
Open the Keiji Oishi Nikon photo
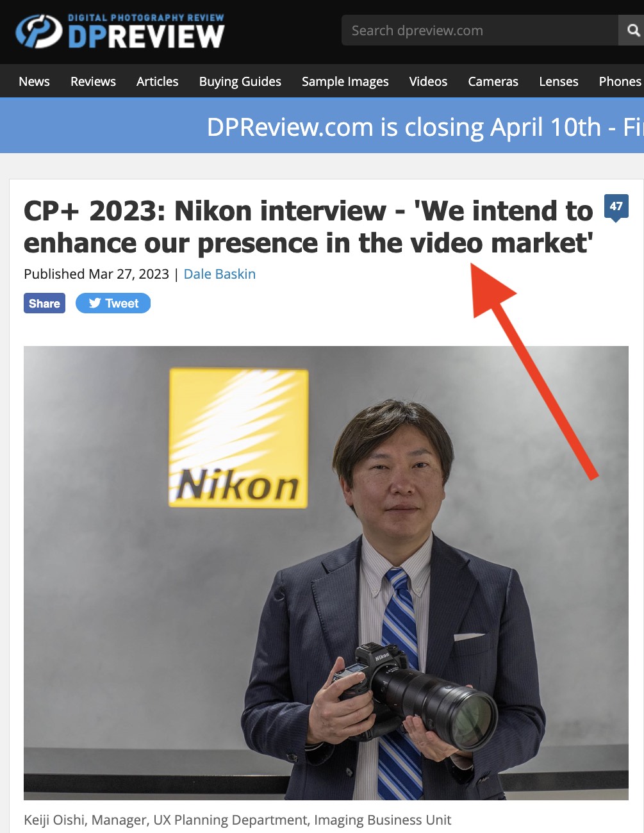[x=326, y=573]
